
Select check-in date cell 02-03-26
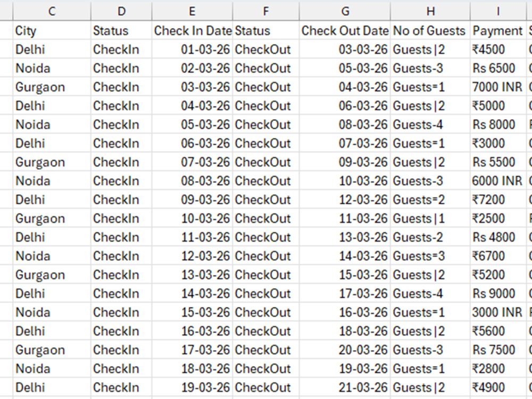pyautogui.click(x=192, y=68)
